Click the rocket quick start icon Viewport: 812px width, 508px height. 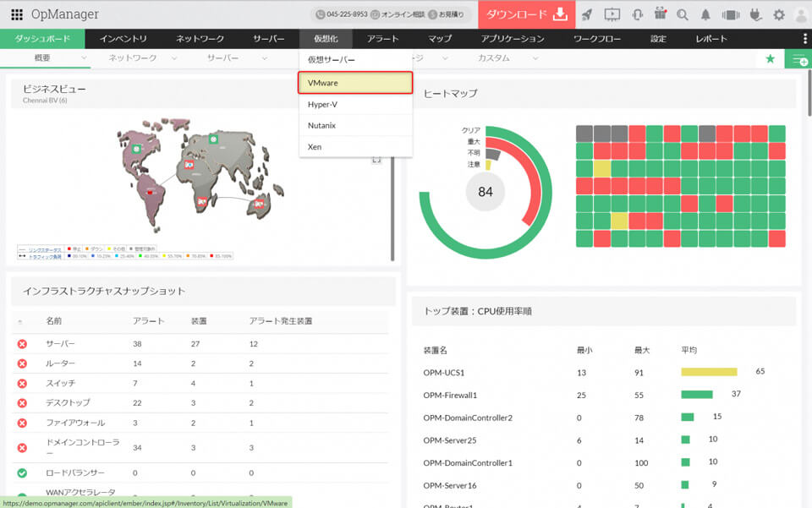tap(587, 14)
